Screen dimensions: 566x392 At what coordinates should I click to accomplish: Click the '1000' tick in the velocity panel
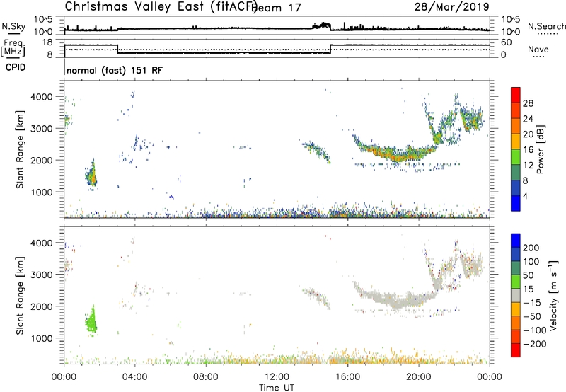[x=42, y=338]
